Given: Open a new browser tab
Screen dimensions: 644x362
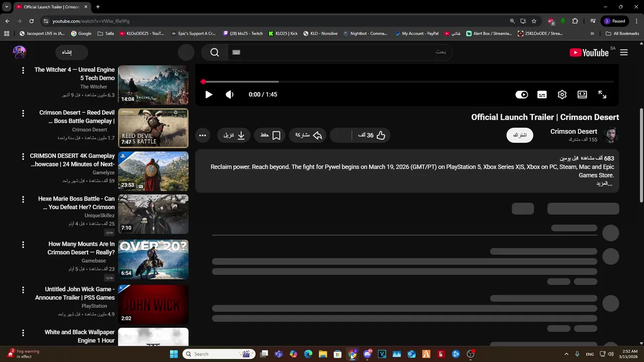Looking at the screenshot, I should (x=98, y=7).
